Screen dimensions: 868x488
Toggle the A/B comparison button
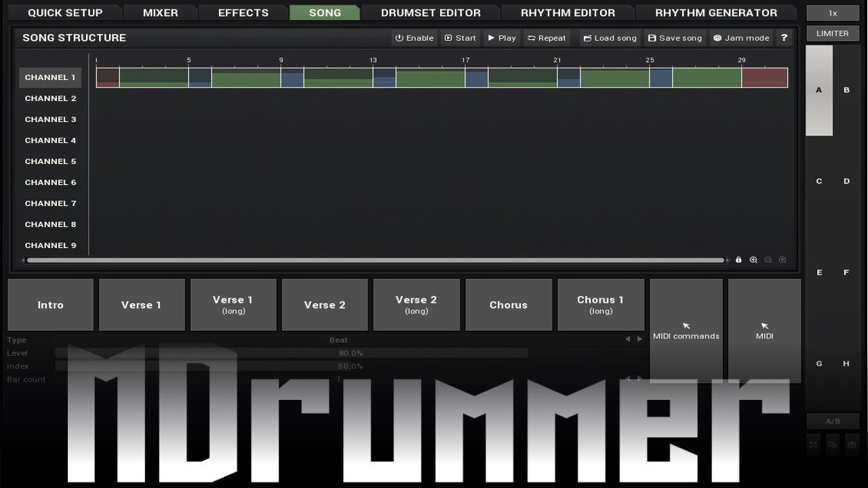(833, 421)
